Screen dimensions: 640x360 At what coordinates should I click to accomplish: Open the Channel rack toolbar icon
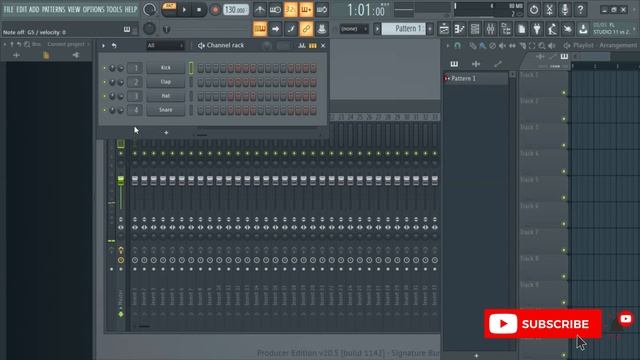point(475,29)
